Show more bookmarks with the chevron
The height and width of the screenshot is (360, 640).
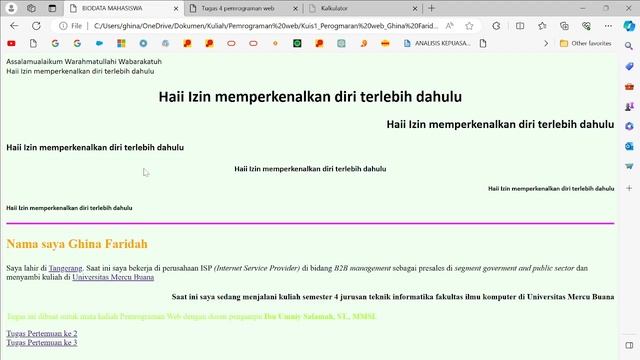tap(546, 43)
